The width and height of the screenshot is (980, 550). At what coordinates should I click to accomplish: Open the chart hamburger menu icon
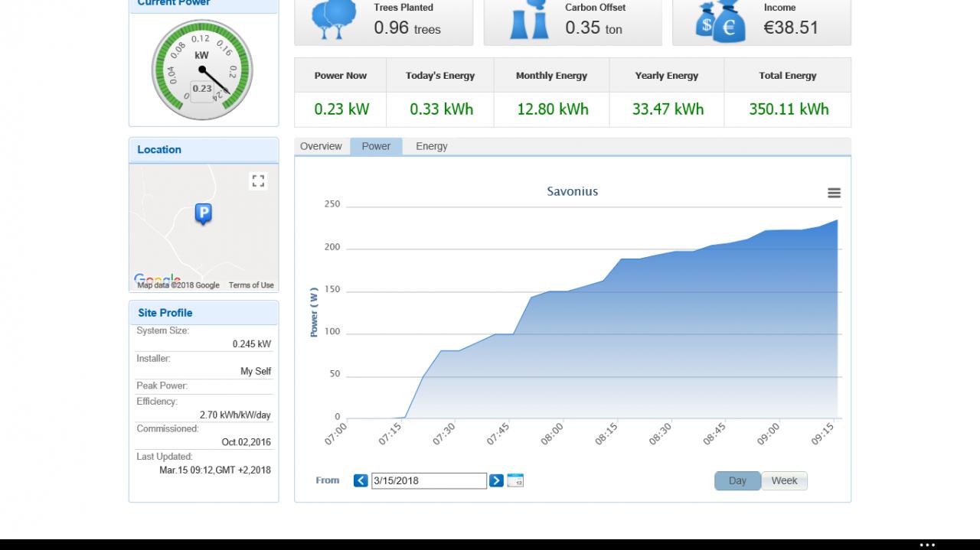pos(834,193)
